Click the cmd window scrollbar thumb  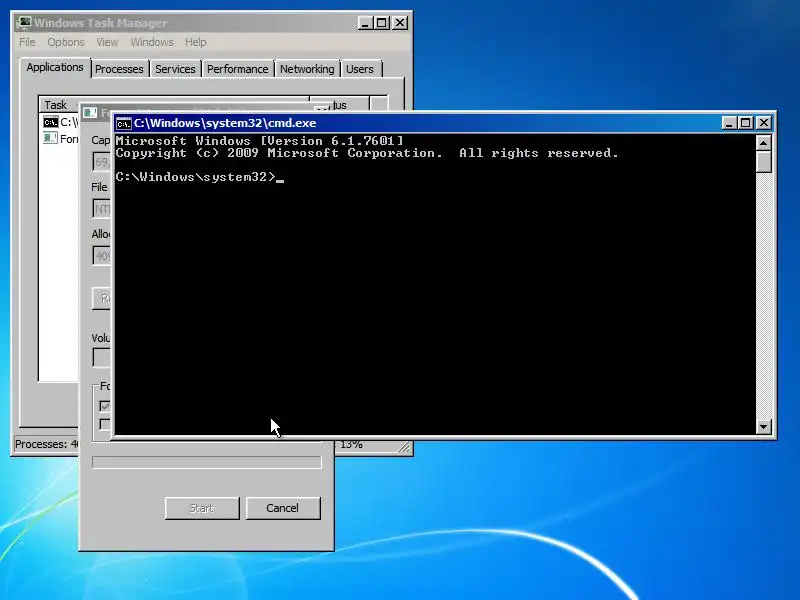pyautogui.click(x=763, y=162)
